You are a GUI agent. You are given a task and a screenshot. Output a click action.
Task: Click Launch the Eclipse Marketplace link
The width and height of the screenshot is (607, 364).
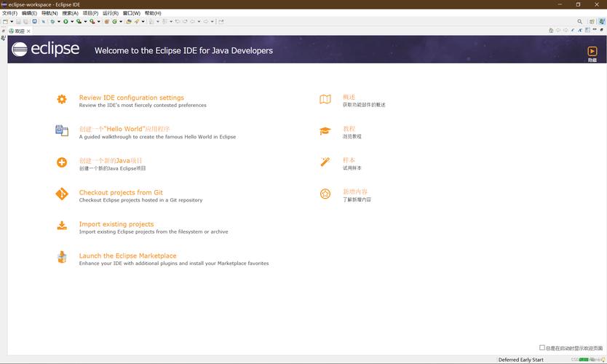[128, 256]
